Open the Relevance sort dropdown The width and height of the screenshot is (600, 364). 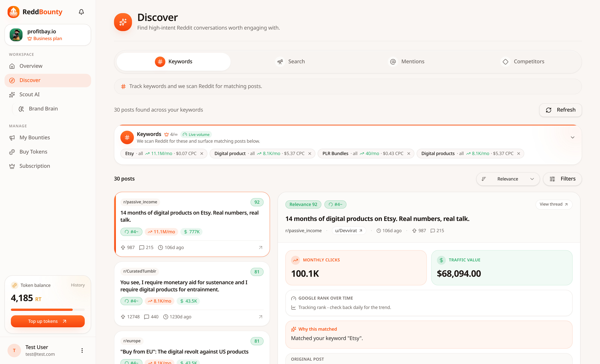point(508,179)
